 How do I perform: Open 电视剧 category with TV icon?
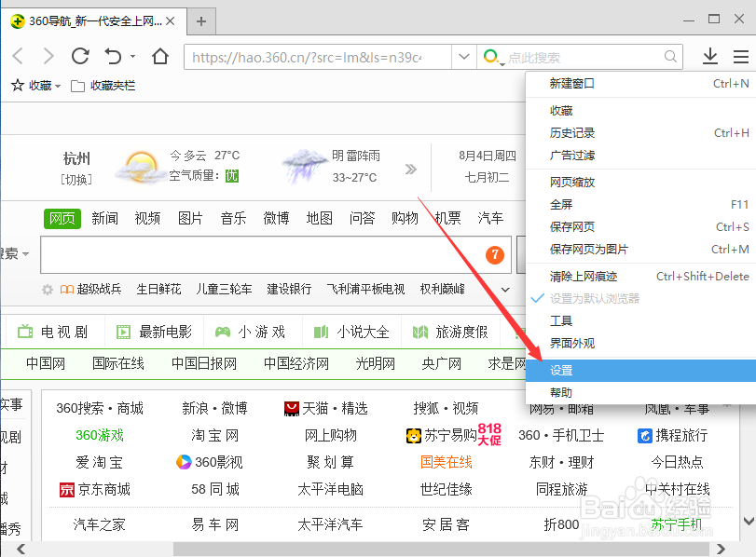pos(52,332)
